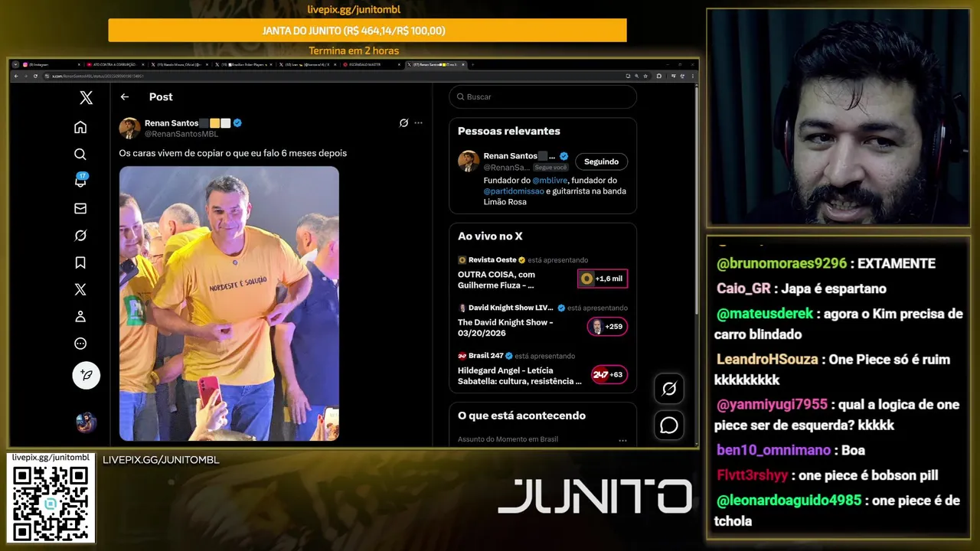Click chat user ben10_omnimano
This screenshot has height=551, width=980.
773,450
